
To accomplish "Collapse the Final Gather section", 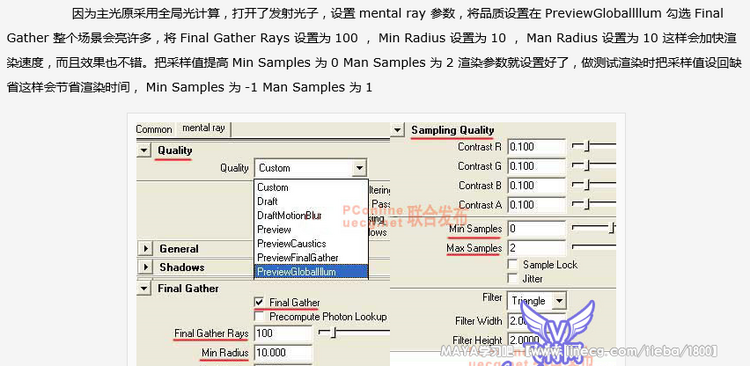I will 143,288.
